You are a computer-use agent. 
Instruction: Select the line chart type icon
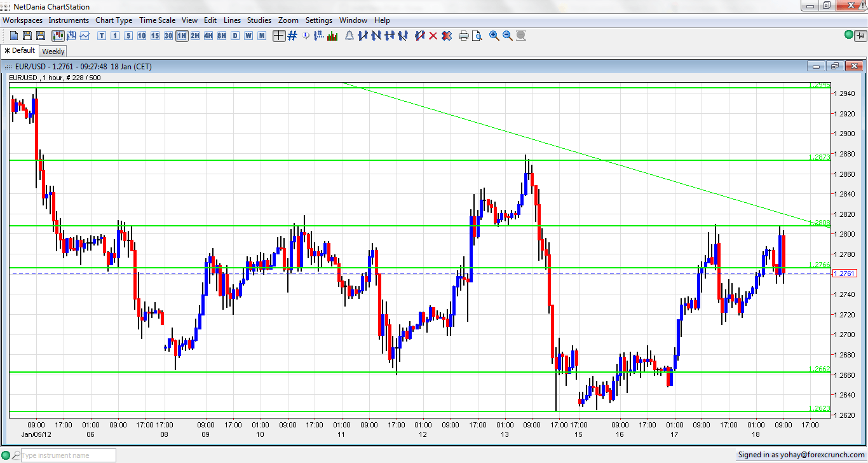[x=84, y=36]
